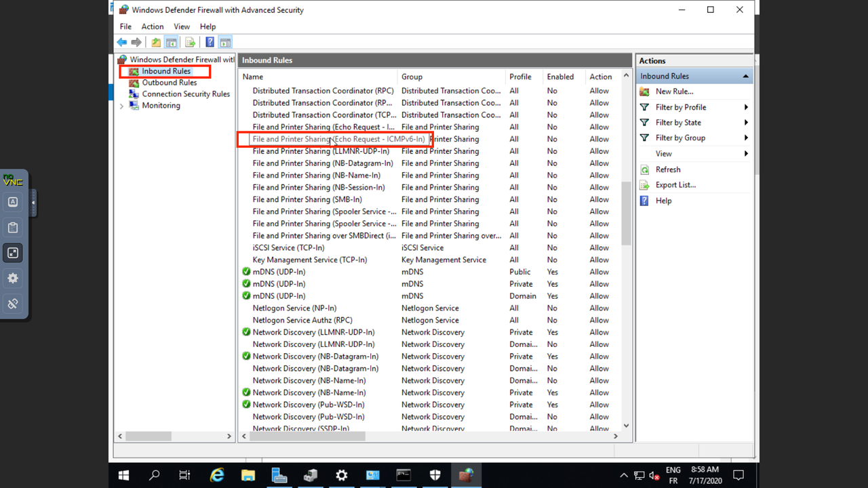This screenshot has width=868, height=488.
Task: Open Windows Security shield on taskbar
Action: (435, 475)
